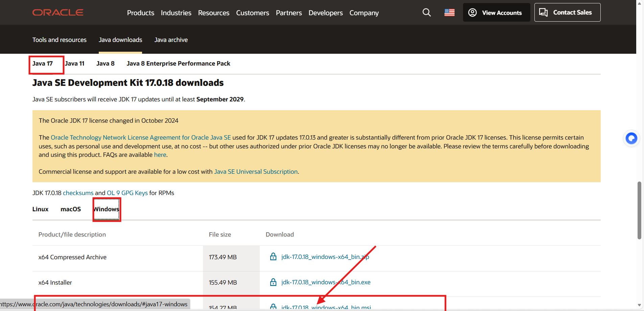Viewport: 644px width, 311px height.
Task: Open the Resources menu
Action: 214,13
